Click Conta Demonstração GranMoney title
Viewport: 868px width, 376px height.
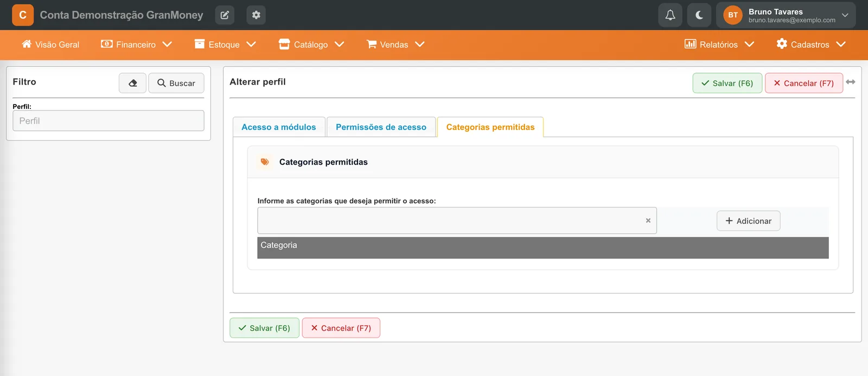coord(122,15)
